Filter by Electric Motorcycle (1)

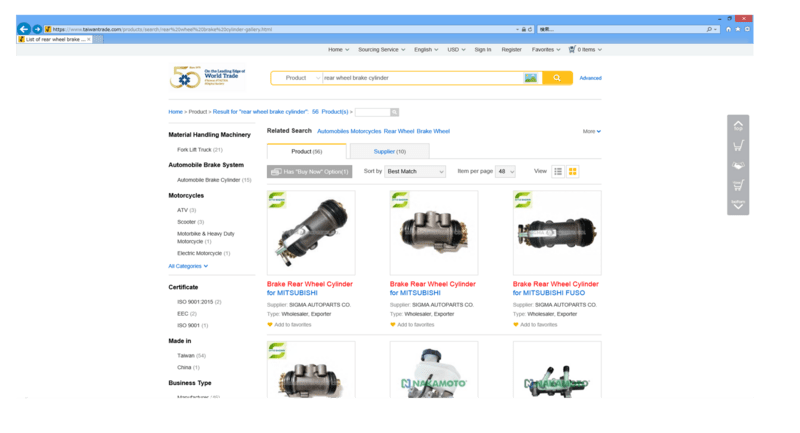pos(204,253)
